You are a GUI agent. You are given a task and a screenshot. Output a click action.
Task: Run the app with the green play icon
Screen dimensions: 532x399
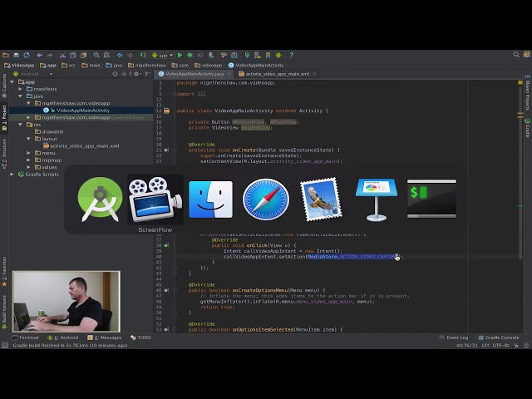[x=180, y=55]
